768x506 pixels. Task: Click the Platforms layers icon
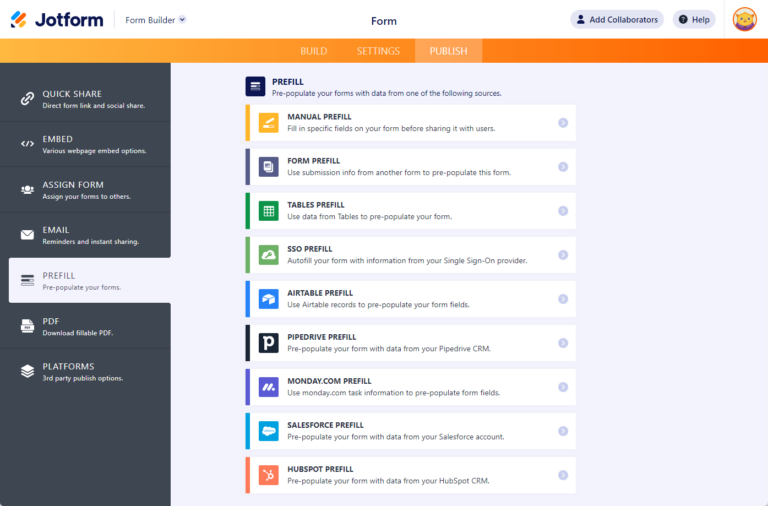click(28, 371)
